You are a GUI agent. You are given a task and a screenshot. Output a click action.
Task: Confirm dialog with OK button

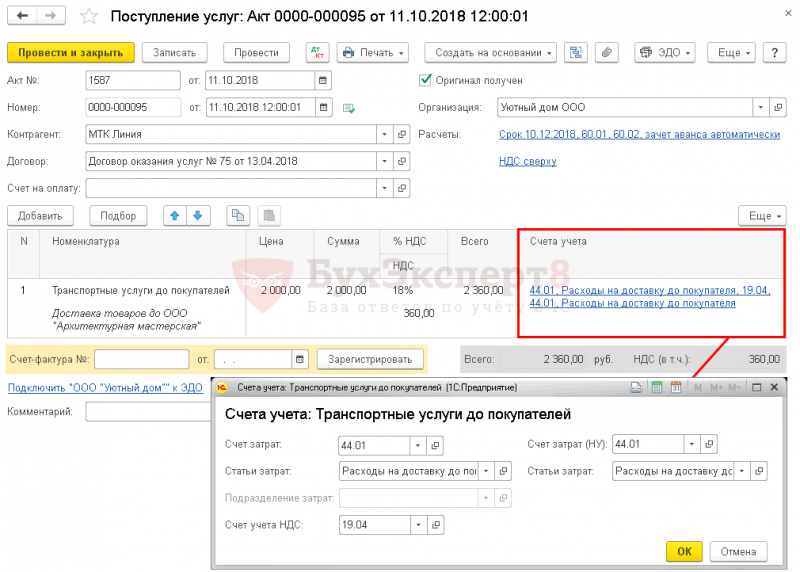[x=684, y=552]
